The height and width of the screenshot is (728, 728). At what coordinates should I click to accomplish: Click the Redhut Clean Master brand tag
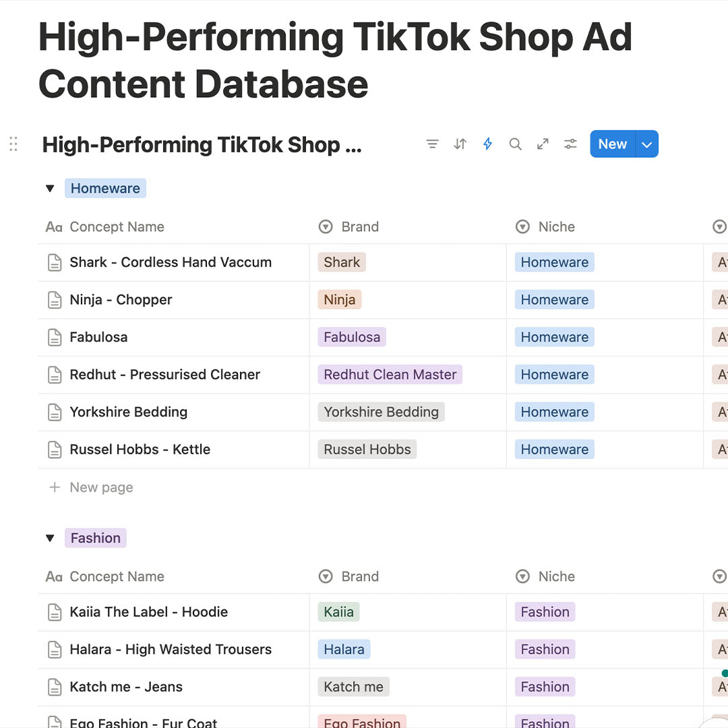390,375
